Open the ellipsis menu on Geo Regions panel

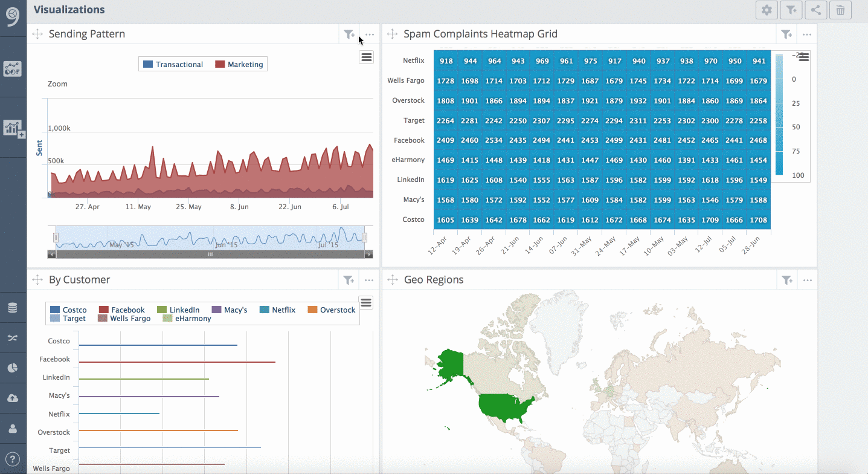click(807, 280)
